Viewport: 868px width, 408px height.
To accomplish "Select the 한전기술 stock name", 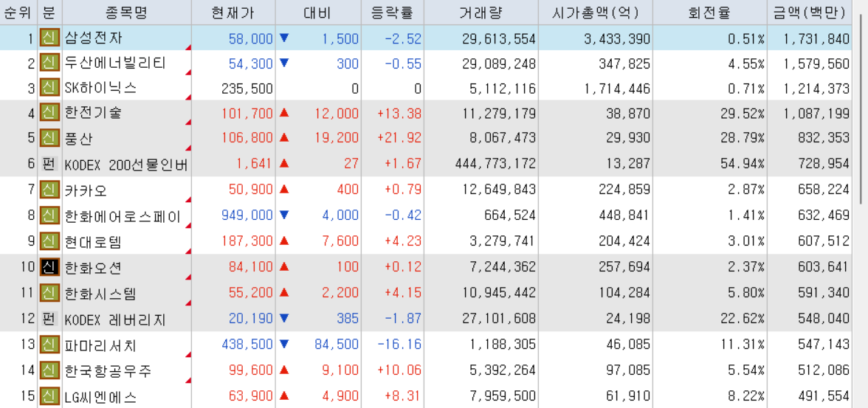I will click(94, 113).
